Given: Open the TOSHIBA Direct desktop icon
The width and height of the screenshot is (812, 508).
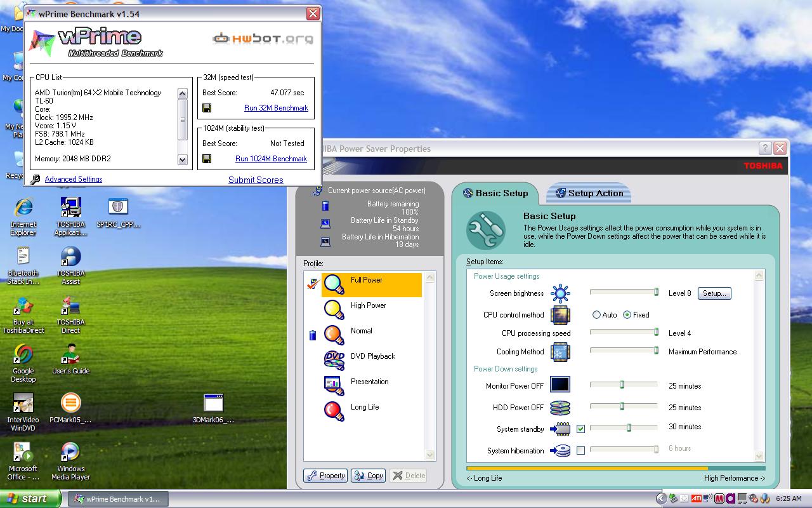Looking at the screenshot, I should pyautogui.click(x=70, y=314).
